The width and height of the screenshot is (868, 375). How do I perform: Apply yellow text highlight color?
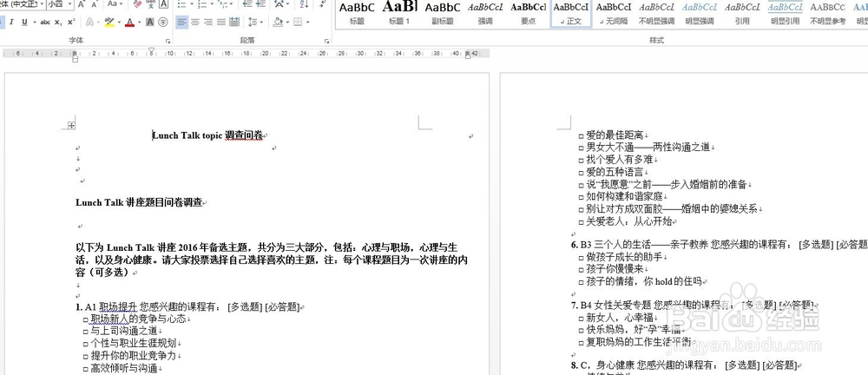(109, 23)
